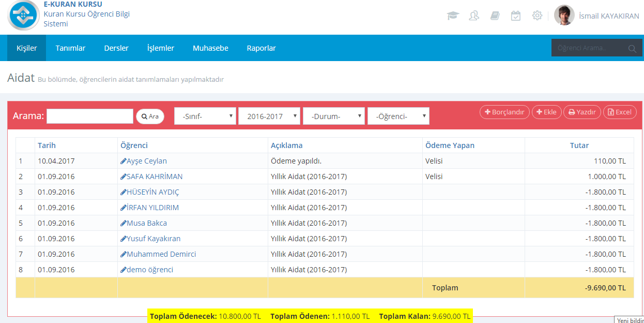This screenshot has width=644, height=323.
Task: Open the Muhasebe menu
Action: tap(210, 48)
